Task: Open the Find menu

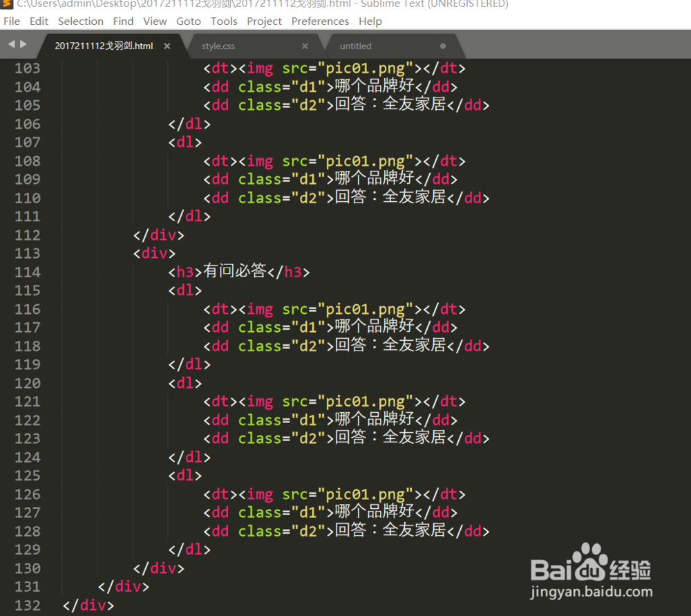Action: [123, 21]
